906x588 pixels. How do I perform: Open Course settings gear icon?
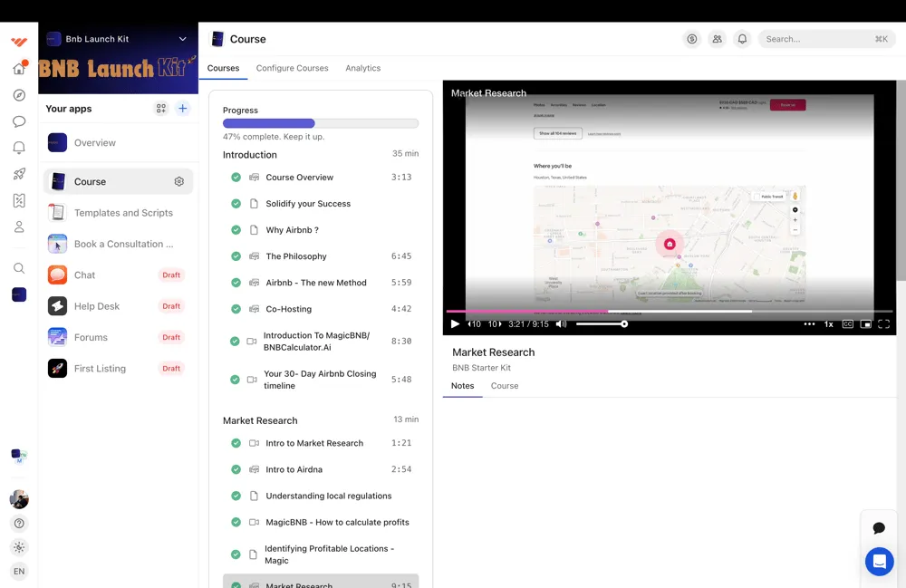point(179,181)
